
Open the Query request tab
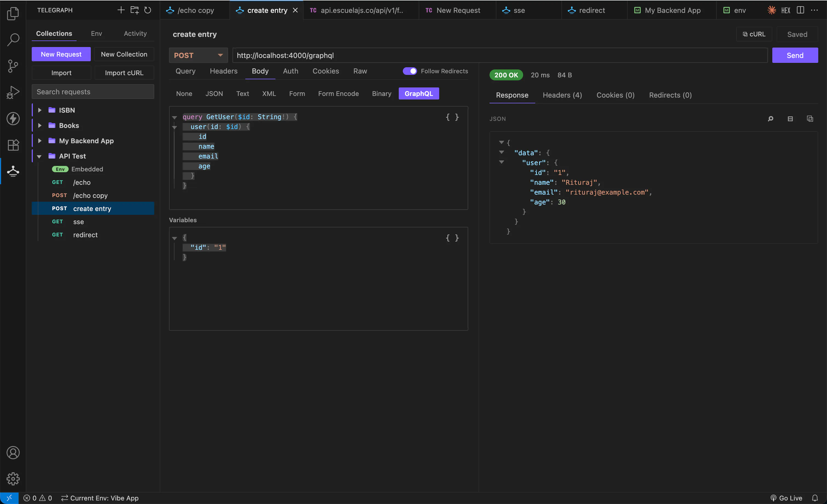pyautogui.click(x=185, y=71)
